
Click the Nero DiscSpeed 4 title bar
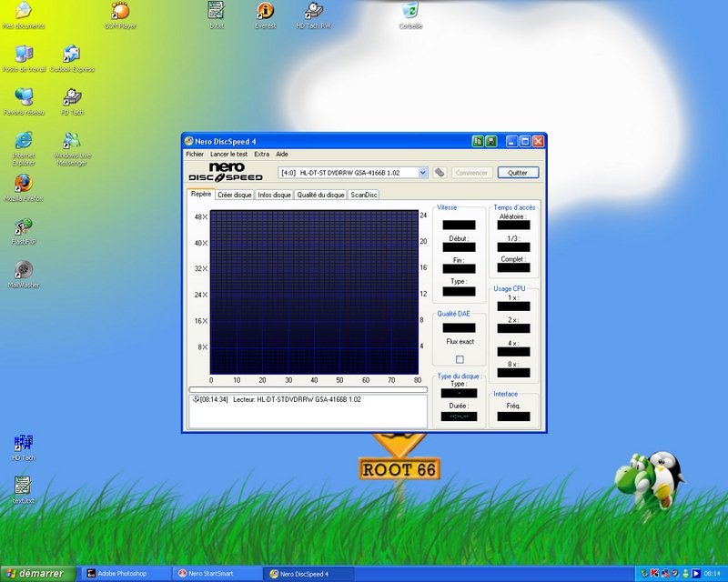point(325,141)
